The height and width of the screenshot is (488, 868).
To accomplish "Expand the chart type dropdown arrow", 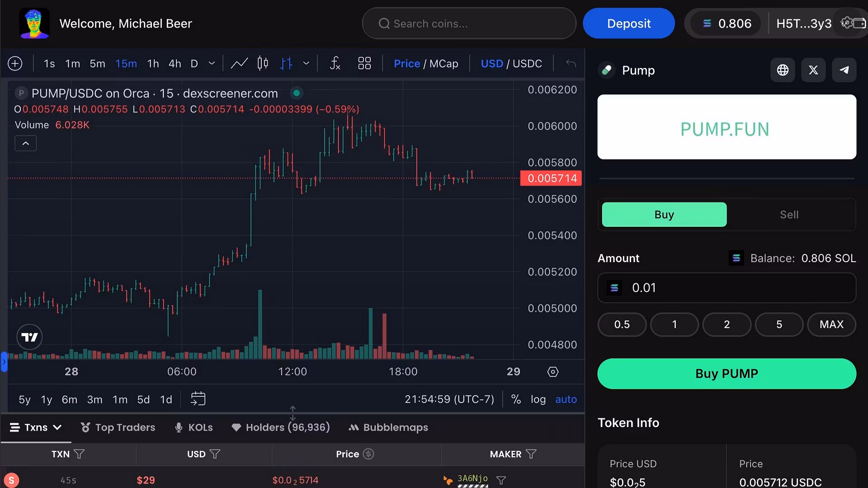I will [306, 64].
